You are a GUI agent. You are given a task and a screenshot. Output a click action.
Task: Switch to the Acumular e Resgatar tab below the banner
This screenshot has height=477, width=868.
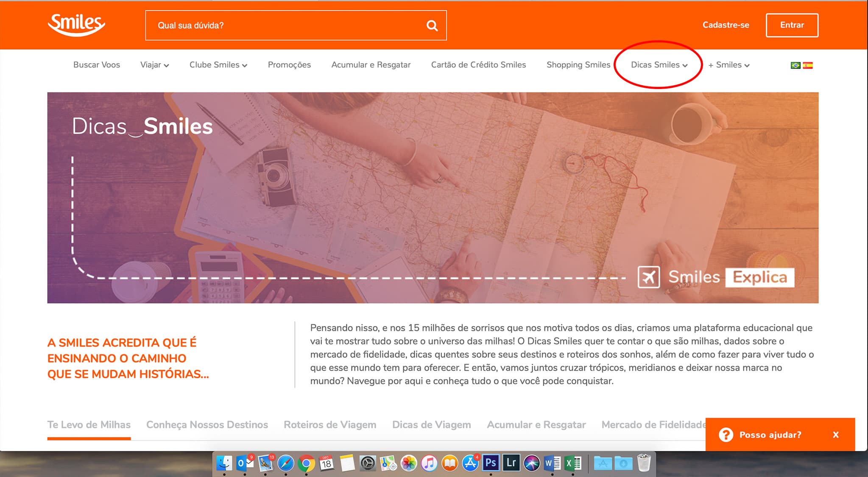coord(536,425)
